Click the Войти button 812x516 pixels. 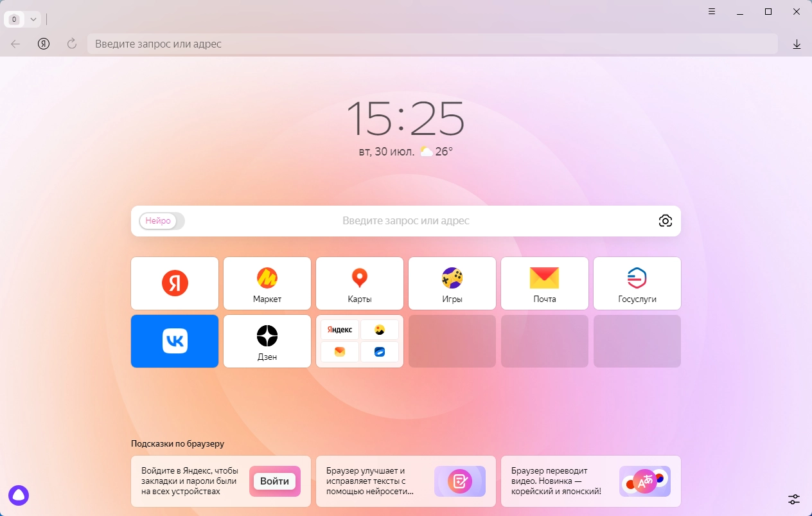[275, 481]
